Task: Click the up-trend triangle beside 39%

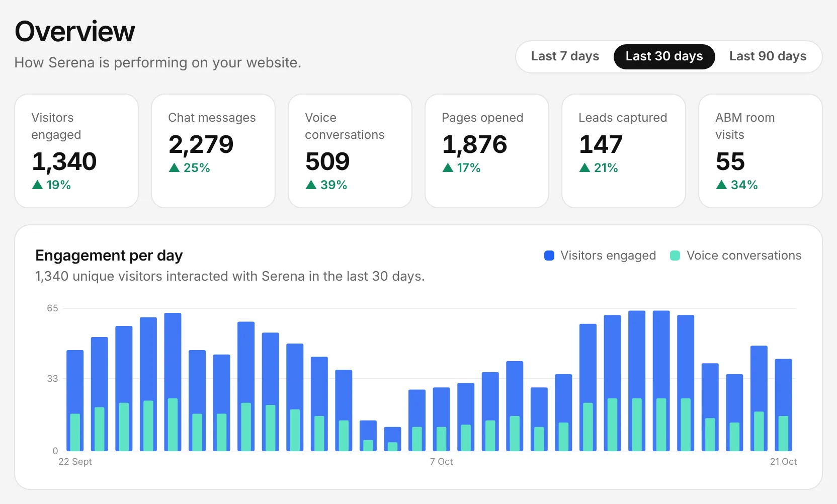Action: [311, 185]
